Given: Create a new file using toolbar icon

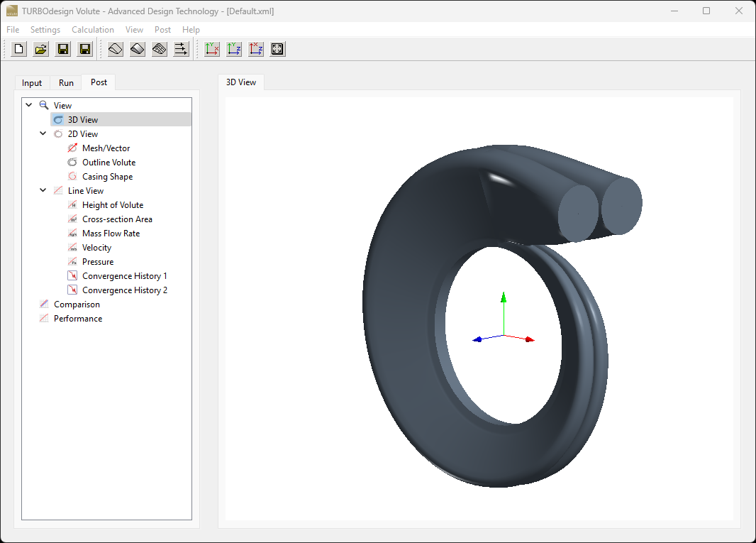Looking at the screenshot, I should [x=18, y=48].
